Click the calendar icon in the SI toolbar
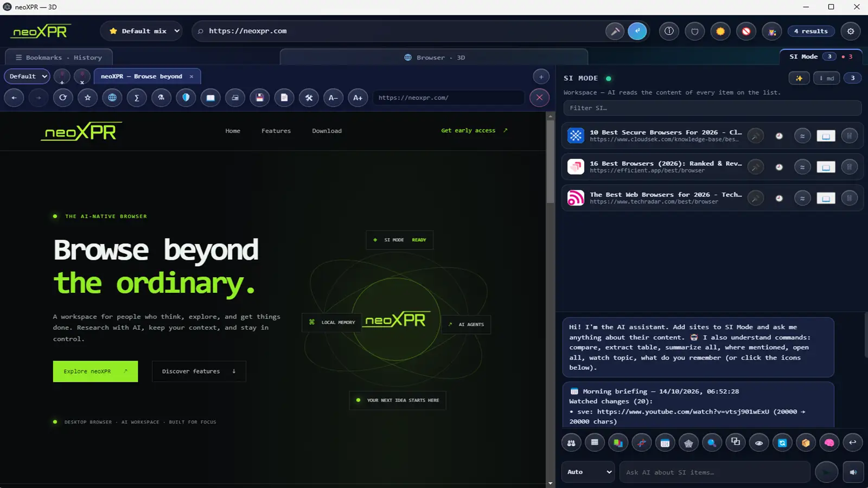Screen dimensions: 868x488 tap(665, 442)
